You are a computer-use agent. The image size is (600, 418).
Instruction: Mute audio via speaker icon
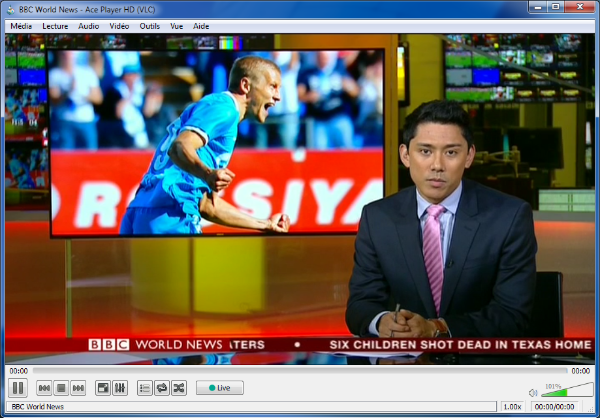coord(533,393)
